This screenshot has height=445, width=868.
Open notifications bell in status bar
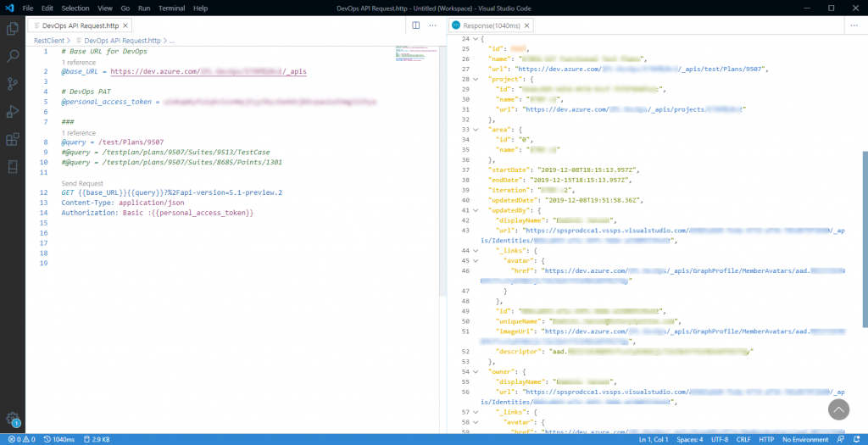click(x=856, y=439)
